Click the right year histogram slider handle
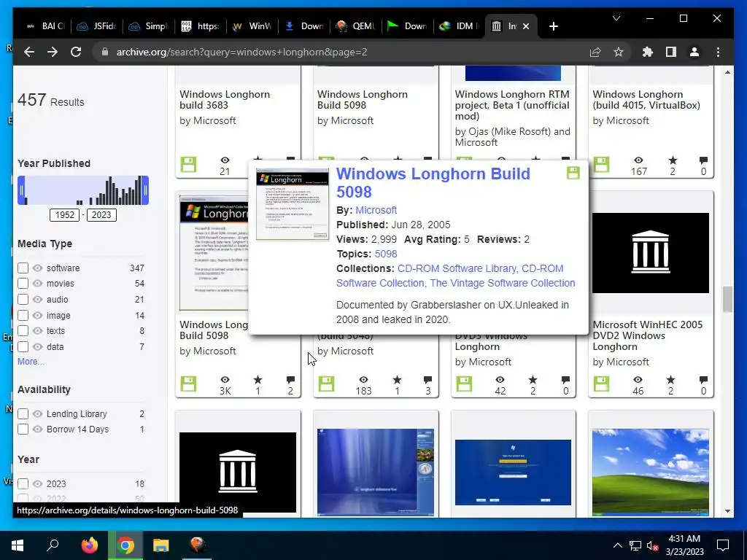Viewport: 747px width, 560px height. 145,190
